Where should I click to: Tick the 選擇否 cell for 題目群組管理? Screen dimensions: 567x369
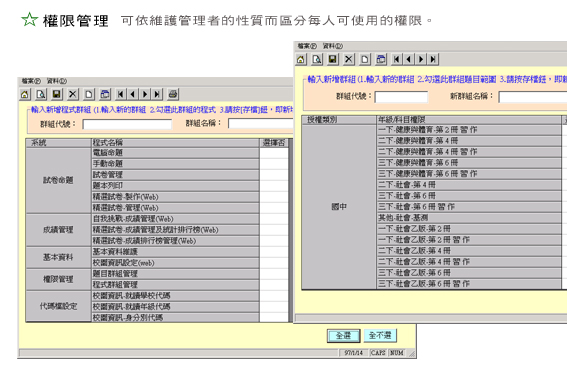point(274,274)
